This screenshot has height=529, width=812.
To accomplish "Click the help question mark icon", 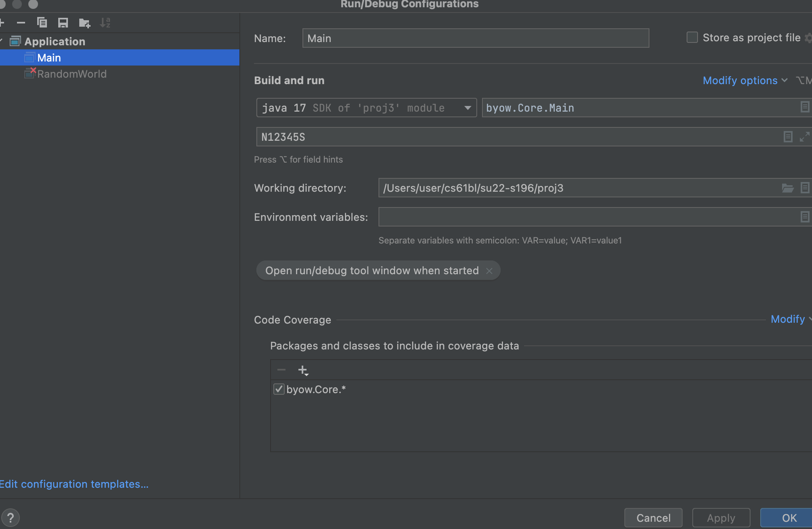I will tap(11, 518).
